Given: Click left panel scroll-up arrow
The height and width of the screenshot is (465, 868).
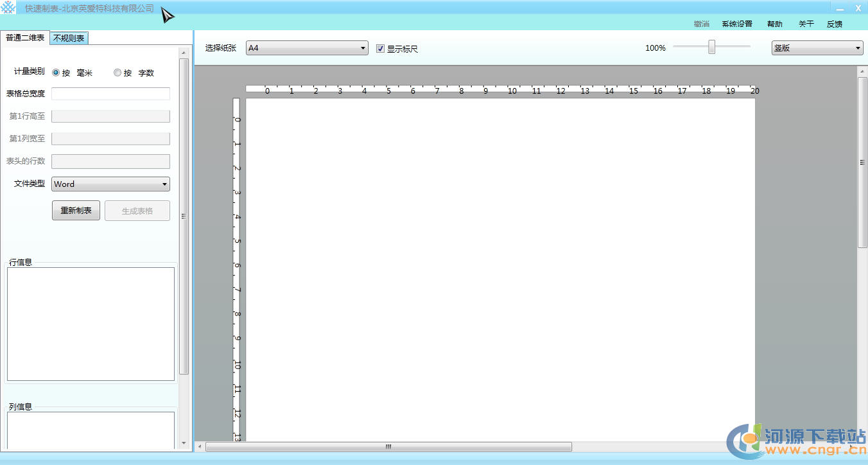Looking at the screenshot, I should [x=184, y=53].
